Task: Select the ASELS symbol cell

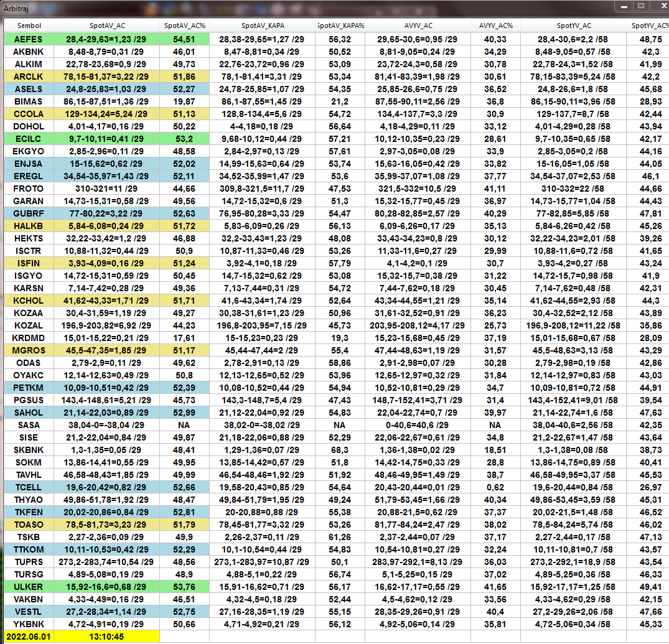Action: coord(29,89)
